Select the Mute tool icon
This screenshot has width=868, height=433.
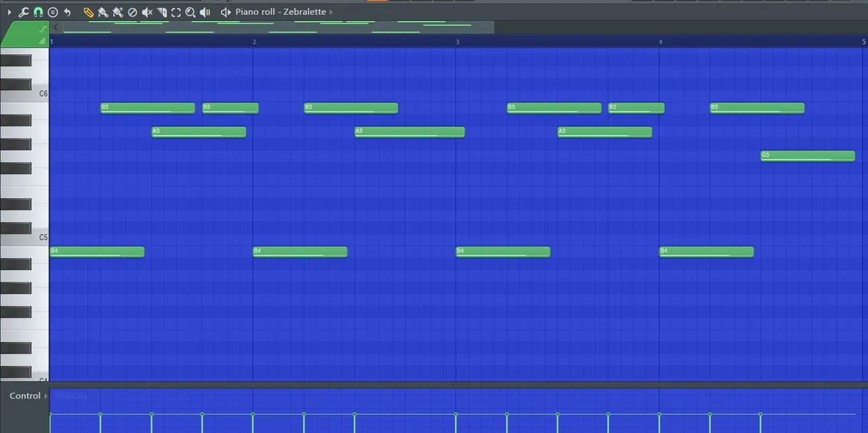147,12
